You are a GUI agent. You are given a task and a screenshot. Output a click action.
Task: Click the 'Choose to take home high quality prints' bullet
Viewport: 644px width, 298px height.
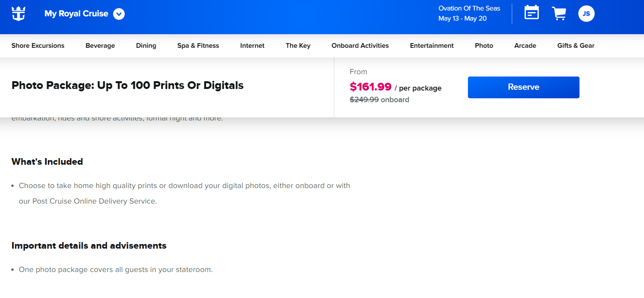[x=185, y=193]
